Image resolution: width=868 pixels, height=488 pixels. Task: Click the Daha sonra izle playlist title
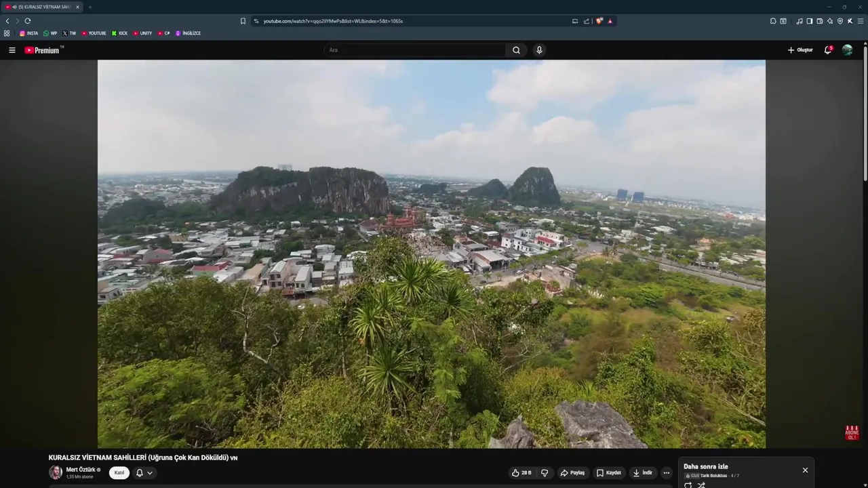(x=706, y=466)
